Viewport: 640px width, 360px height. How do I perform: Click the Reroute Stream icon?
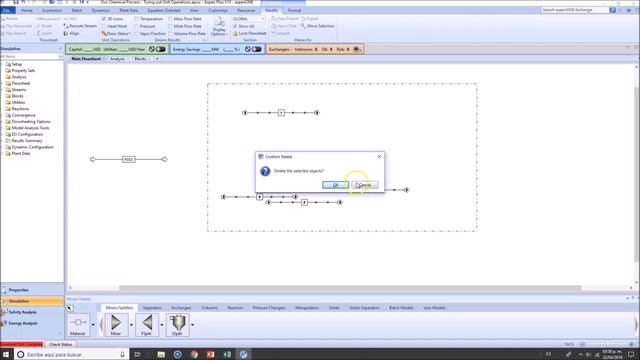tap(66, 26)
